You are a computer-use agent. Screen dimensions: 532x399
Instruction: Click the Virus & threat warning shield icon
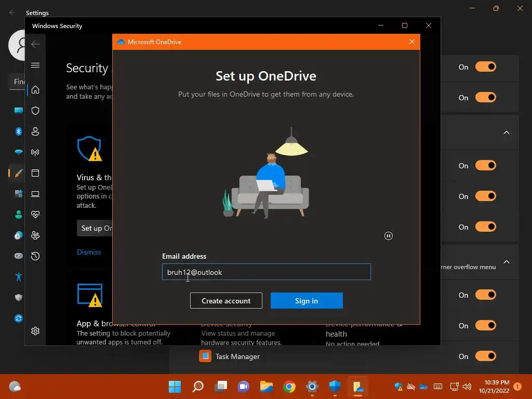pos(89,149)
